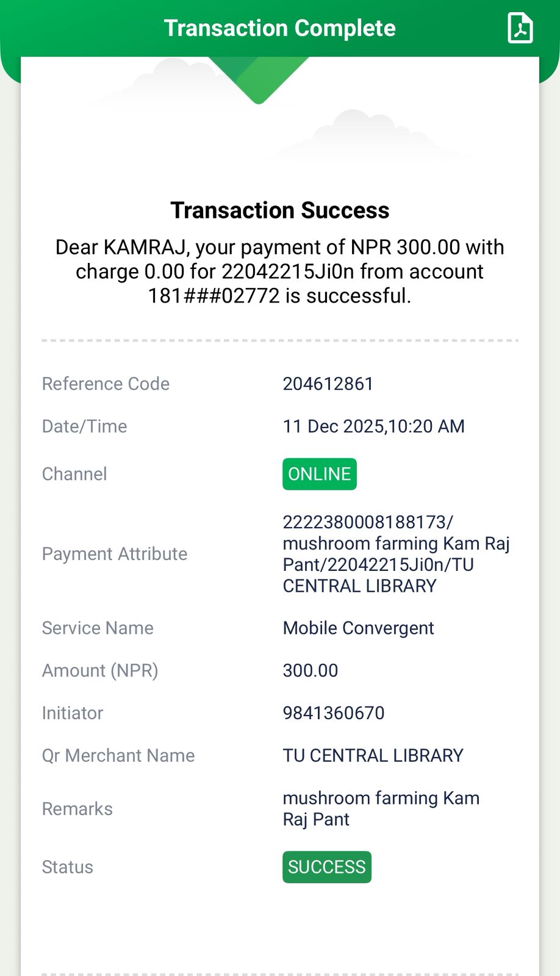Tap the Transaction Complete header title
560x976 pixels.
tap(279, 28)
